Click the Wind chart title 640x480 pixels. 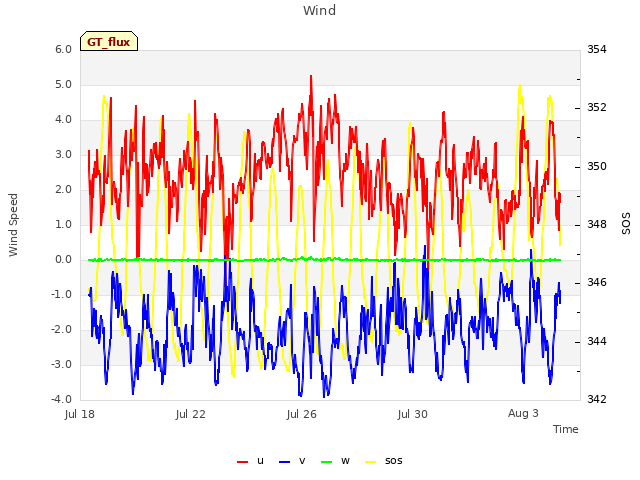click(320, 10)
